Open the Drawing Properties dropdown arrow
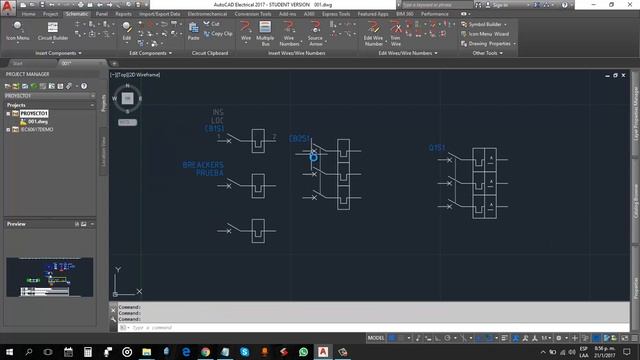 (514, 44)
